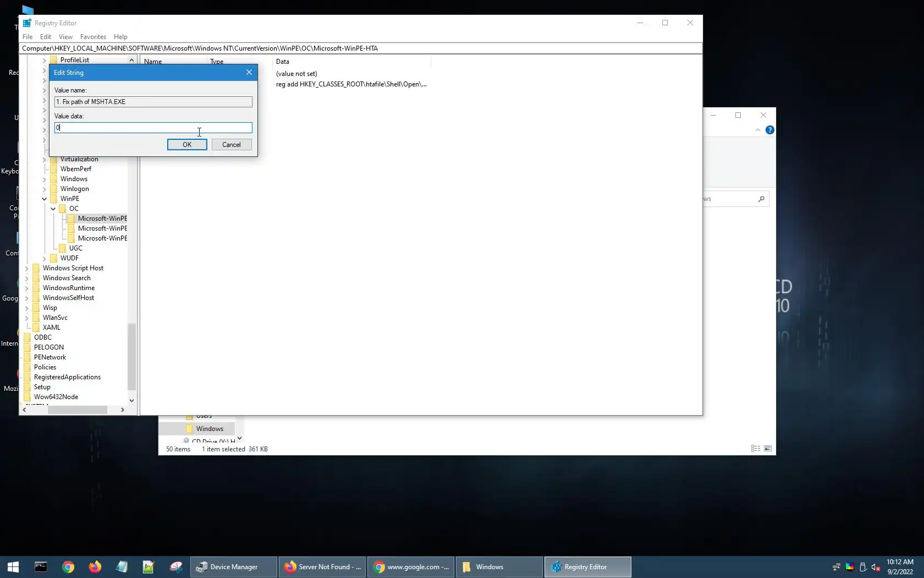Click the registry path address bar
The image size is (924, 578).
click(361, 48)
